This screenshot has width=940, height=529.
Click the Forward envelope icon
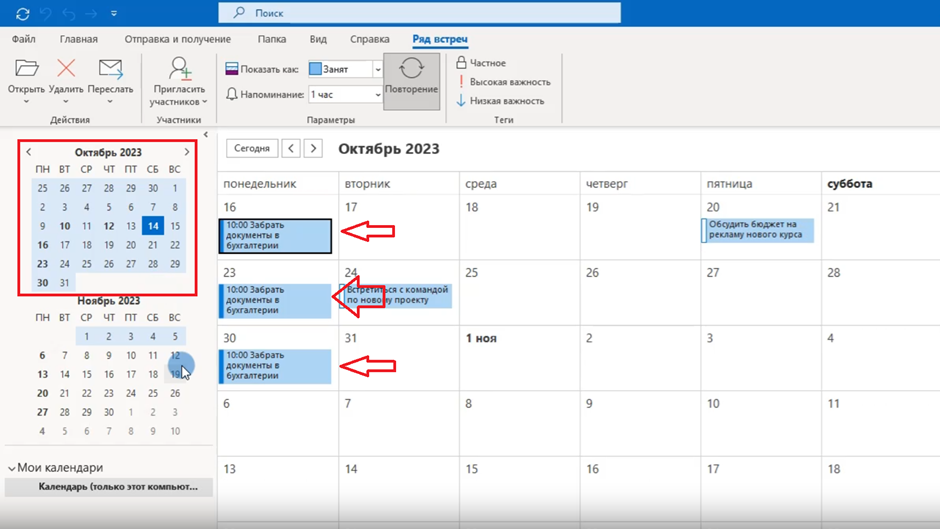[110, 69]
